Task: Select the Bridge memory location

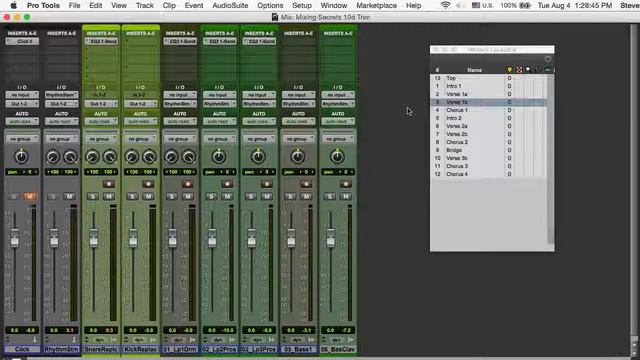Action: pyautogui.click(x=489, y=150)
